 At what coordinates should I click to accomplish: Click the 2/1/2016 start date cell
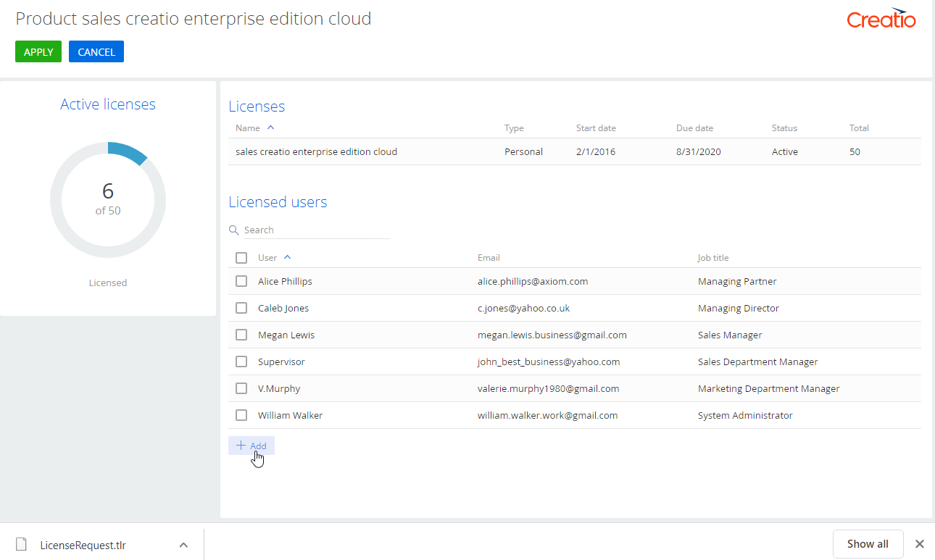click(596, 152)
